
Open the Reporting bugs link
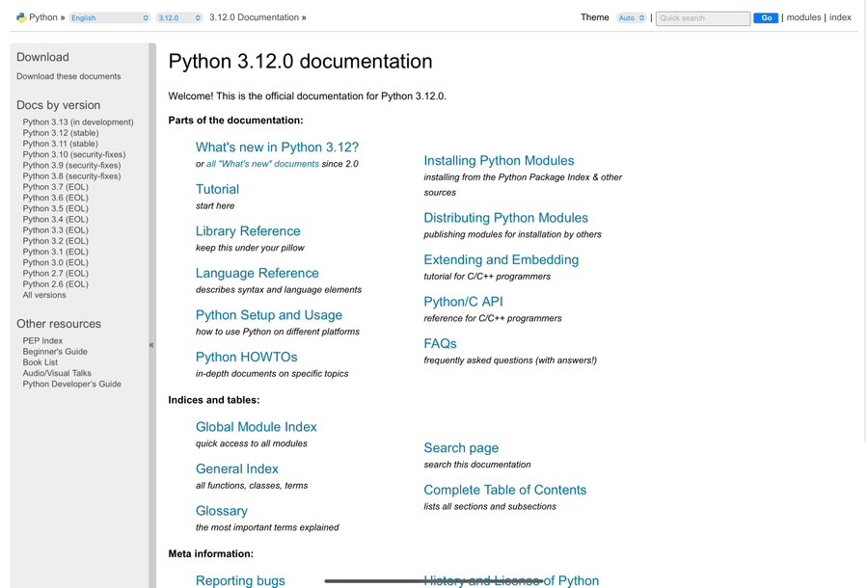coord(240,580)
